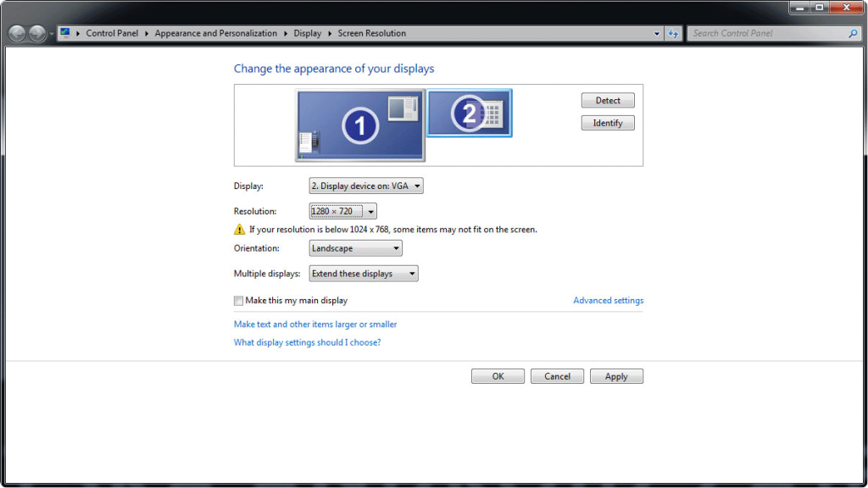Select monitor 2 in the display preview

(x=469, y=114)
